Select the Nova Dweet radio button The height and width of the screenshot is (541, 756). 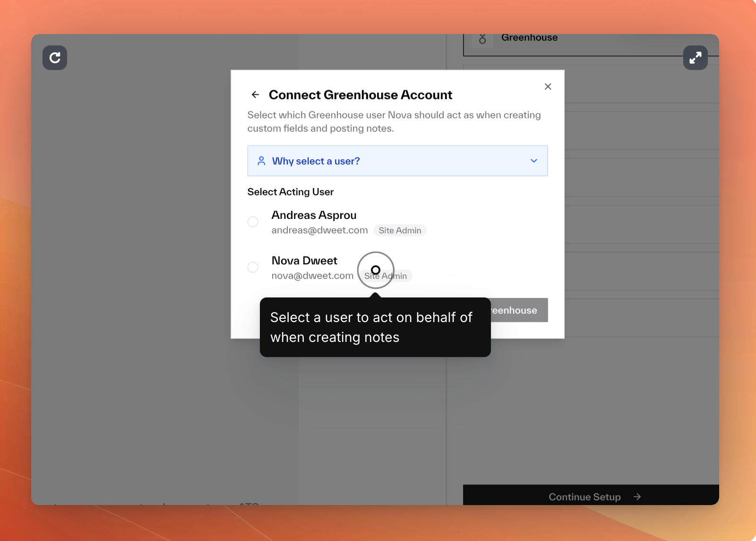253,267
